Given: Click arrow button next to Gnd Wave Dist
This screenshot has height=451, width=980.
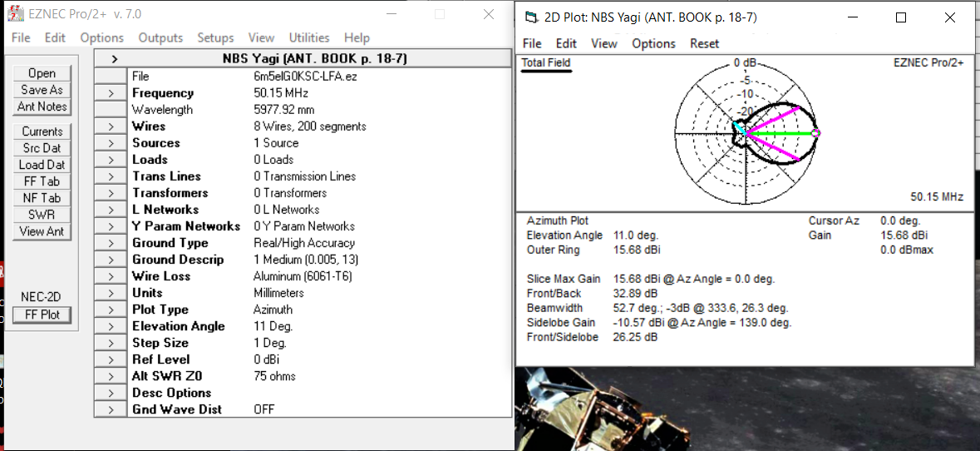Looking at the screenshot, I should coord(111,409).
